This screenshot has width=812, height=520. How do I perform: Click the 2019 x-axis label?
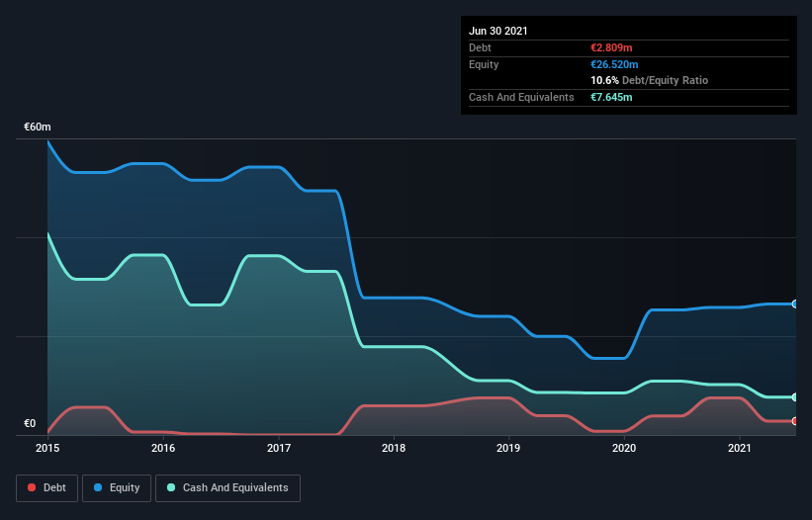point(508,448)
